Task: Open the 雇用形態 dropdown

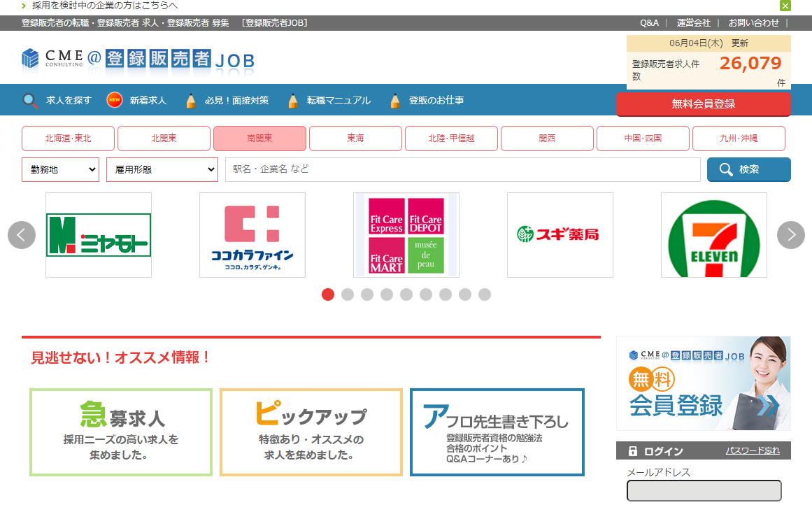Action: click(x=162, y=169)
